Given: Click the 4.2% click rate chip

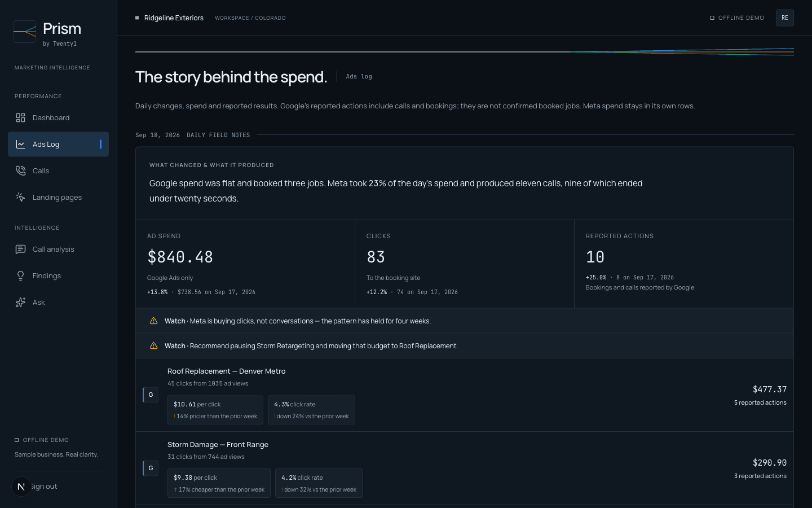Looking at the screenshot, I should (x=319, y=483).
